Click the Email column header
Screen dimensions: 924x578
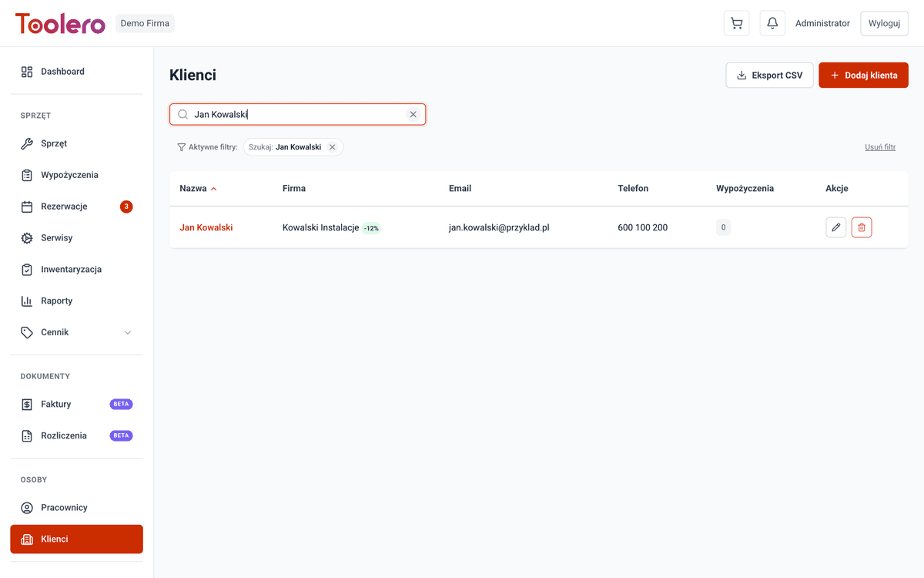[x=460, y=189]
